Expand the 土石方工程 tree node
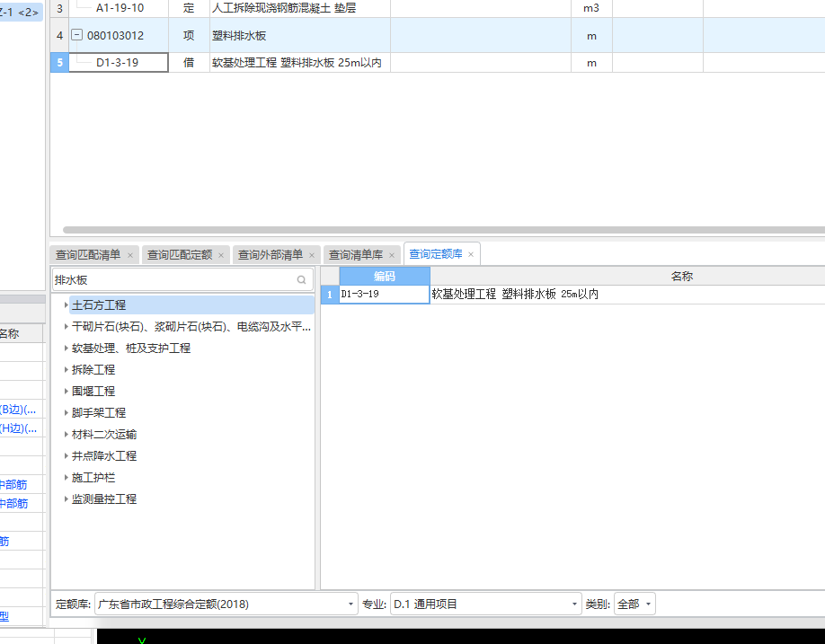 pos(66,304)
